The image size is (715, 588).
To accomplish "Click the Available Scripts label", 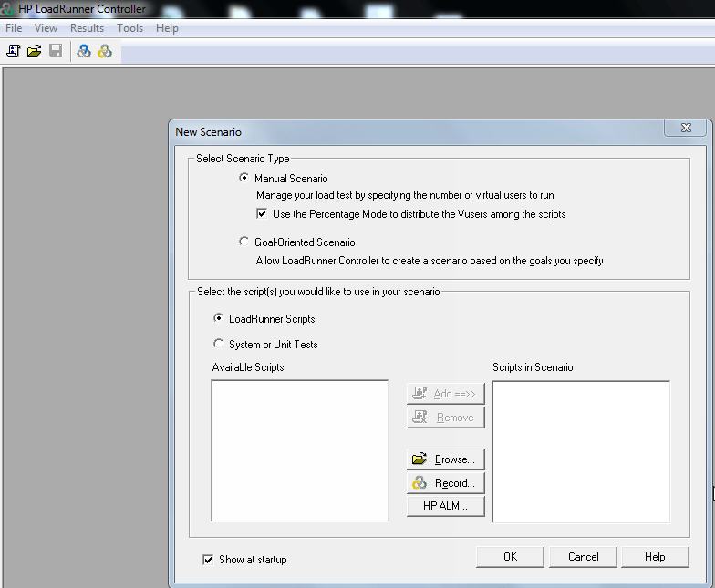I will (248, 367).
